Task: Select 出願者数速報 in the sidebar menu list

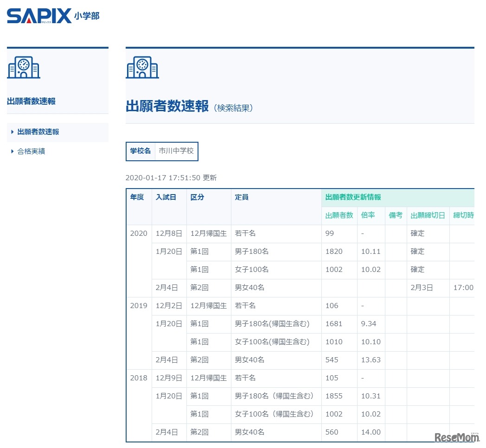Action: tap(38, 132)
